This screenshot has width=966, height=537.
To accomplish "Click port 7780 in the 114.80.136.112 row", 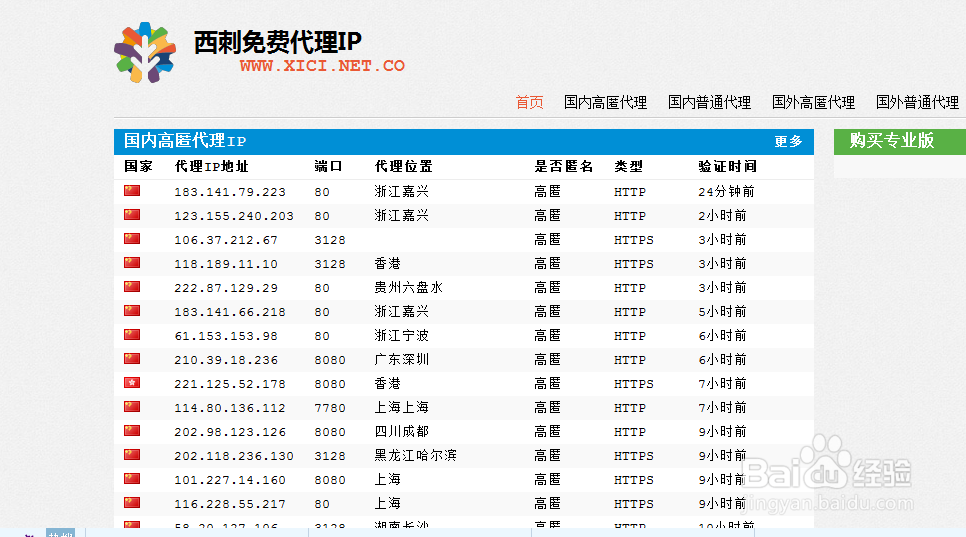I will [x=330, y=408].
